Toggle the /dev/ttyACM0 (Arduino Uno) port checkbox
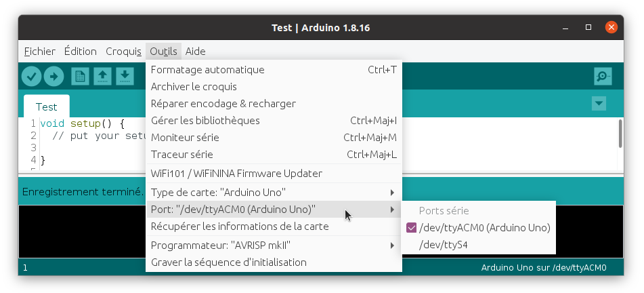 coord(411,228)
